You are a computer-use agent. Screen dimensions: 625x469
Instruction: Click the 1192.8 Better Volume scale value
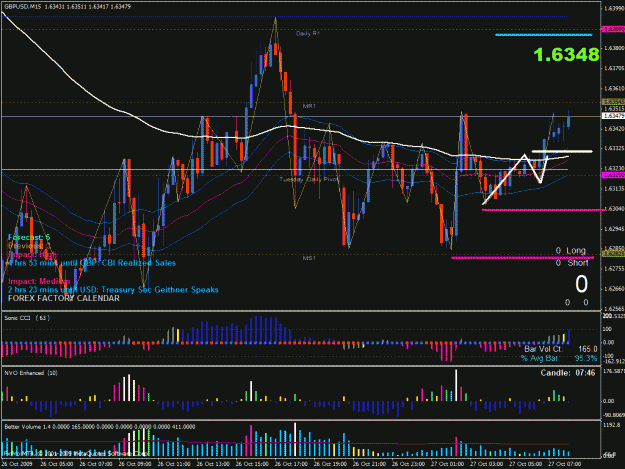tap(612, 426)
